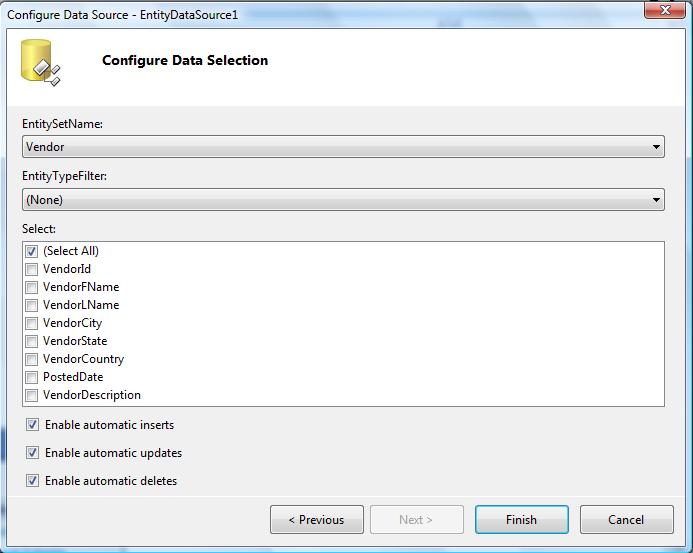
Task: Check the VendorId field checkbox
Action: pos(31,269)
